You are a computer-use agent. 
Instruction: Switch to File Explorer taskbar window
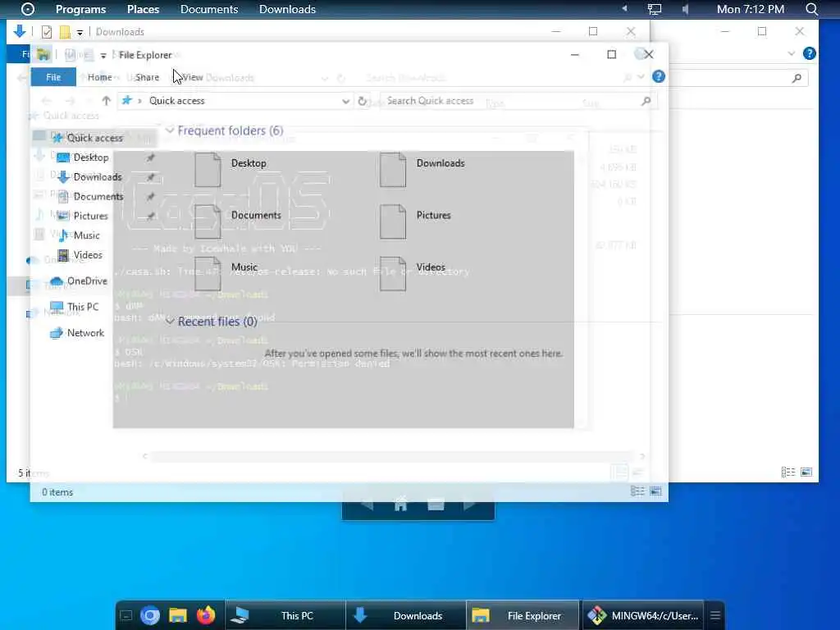[x=523, y=615]
